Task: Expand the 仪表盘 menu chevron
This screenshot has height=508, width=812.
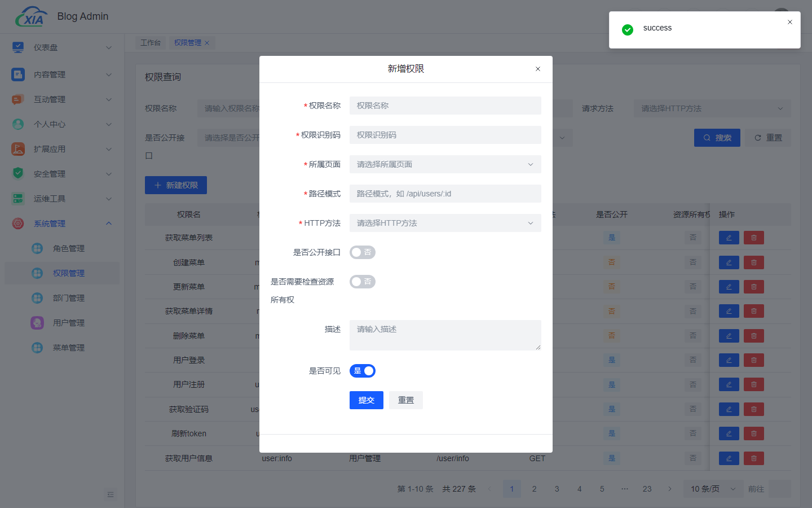Action: click(x=109, y=47)
